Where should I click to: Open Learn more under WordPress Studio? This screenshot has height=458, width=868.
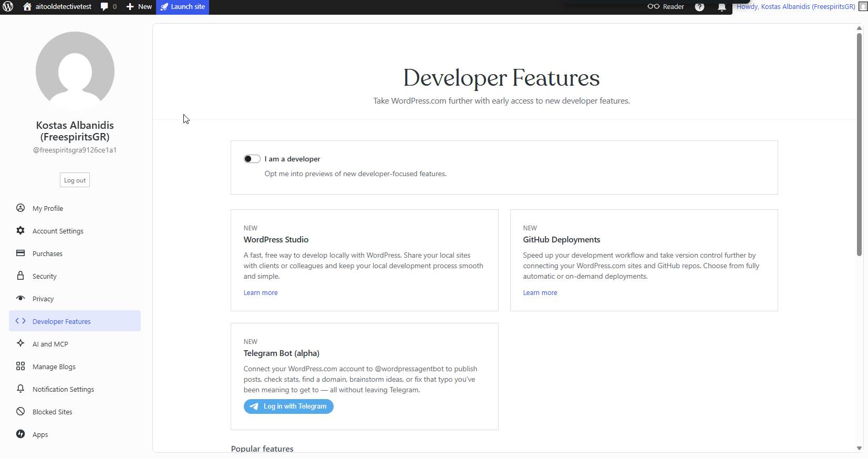261,293
